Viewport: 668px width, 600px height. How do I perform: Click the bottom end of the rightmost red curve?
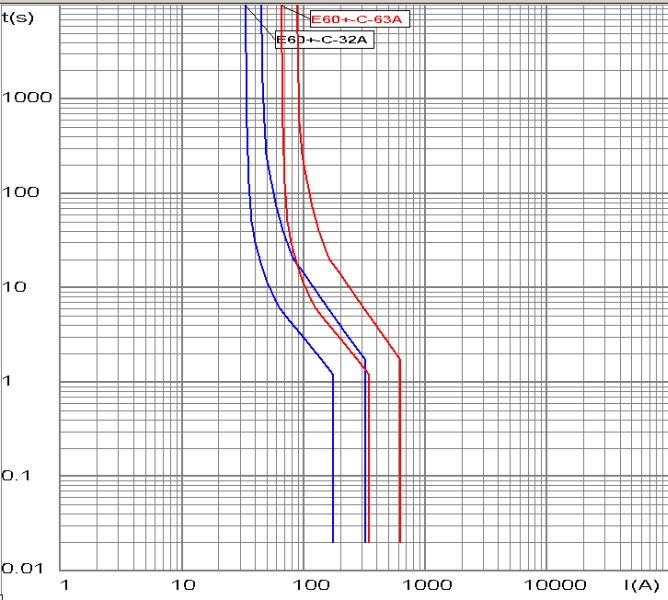tap(400, 541)
